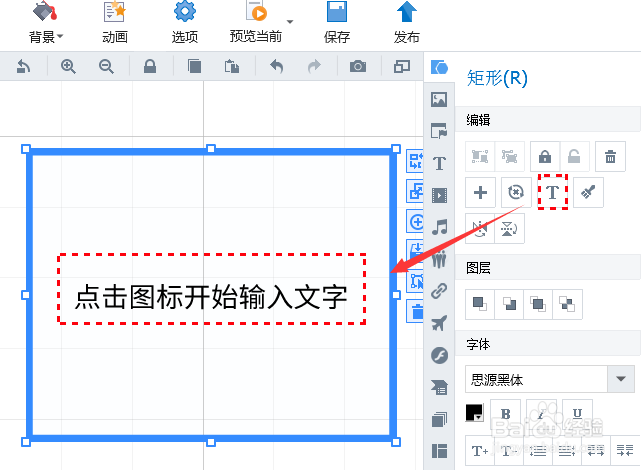Click the 编辑 section header
641x470 pixels.
coord(478,120)
